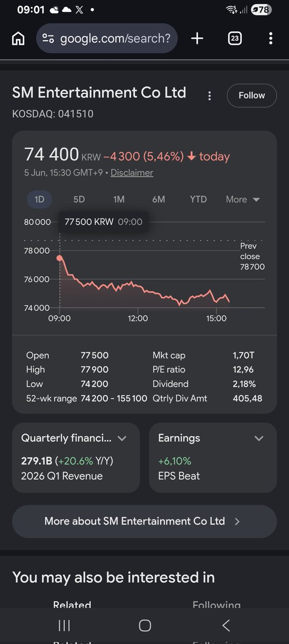Tap the Android recent apps icon
Viewport: 289px width, 644px height.
tap(64, 625)
